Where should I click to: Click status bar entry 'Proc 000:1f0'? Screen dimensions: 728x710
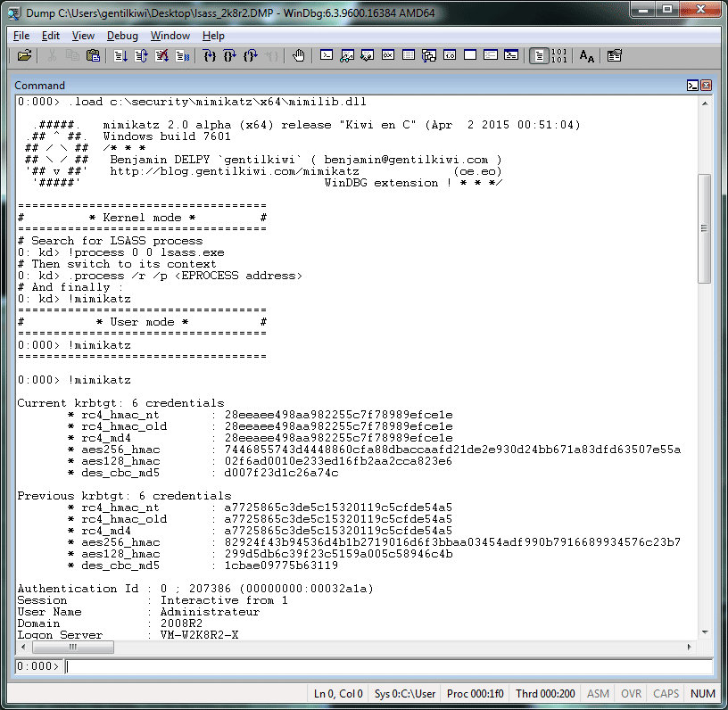[475, 694]
